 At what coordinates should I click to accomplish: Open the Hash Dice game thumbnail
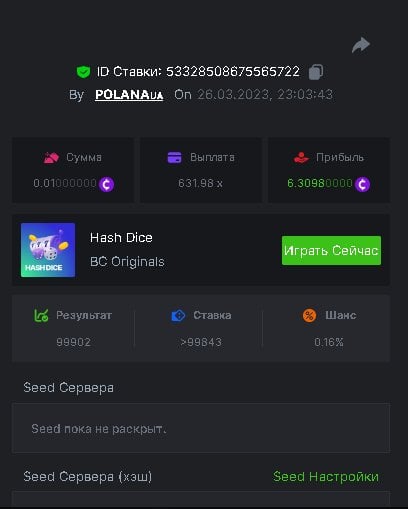[x=48, y=250]
